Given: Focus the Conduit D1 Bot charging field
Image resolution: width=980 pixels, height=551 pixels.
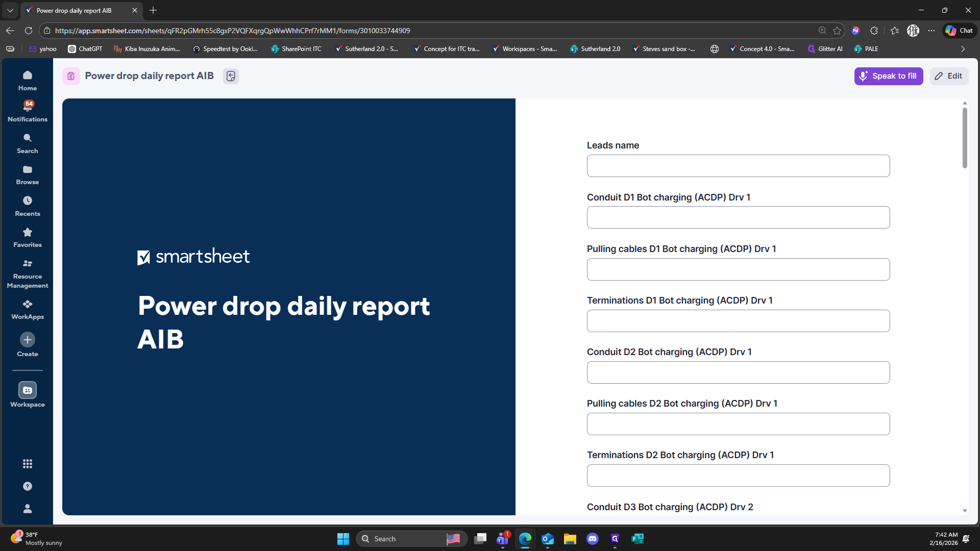Looking at the screenshot, I should 738,217.
